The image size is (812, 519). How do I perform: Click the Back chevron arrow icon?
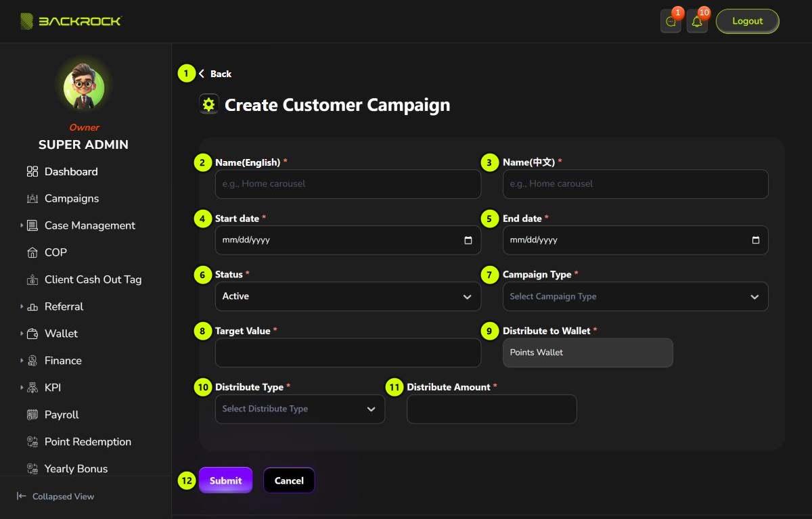pyautogui.click(x=202, y=74)
